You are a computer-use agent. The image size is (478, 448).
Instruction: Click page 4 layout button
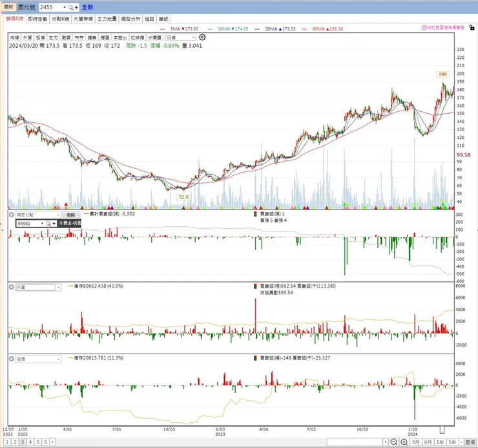[x=30, y=442]
